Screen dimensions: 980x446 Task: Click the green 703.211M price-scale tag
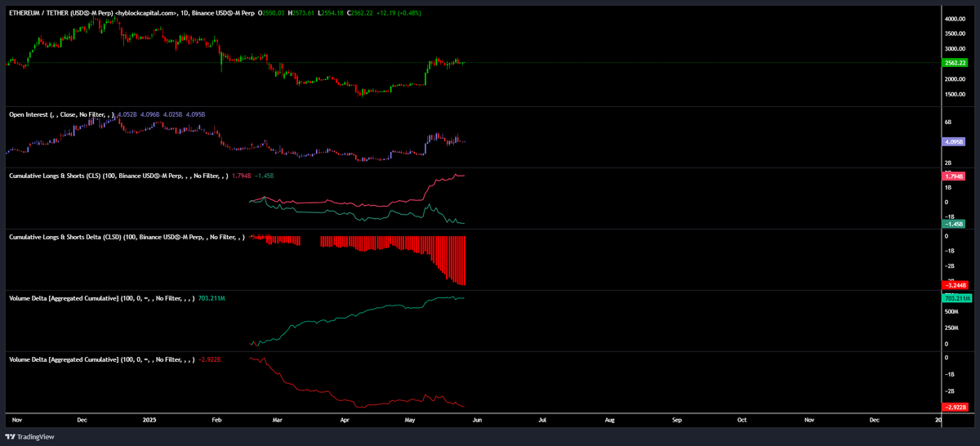(x=955, y=298)
